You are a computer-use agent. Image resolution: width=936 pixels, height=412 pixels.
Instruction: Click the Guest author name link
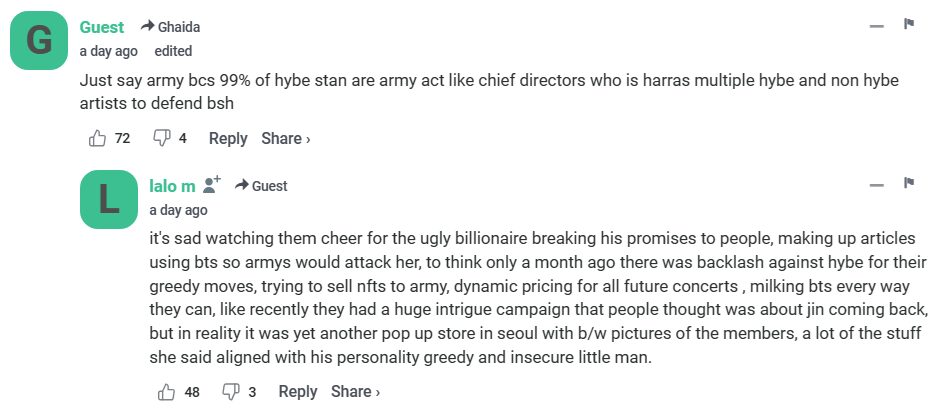pos(102,27)
